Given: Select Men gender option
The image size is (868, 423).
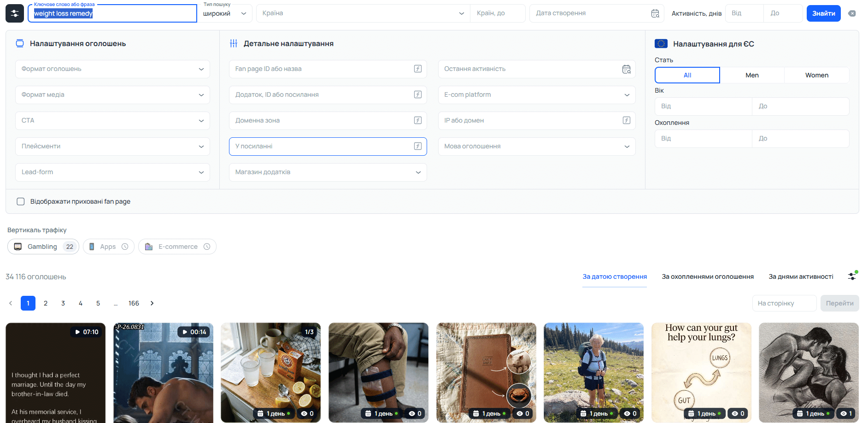Looking at the screenshot, I should pyautogui.click(x=752, y=75).
